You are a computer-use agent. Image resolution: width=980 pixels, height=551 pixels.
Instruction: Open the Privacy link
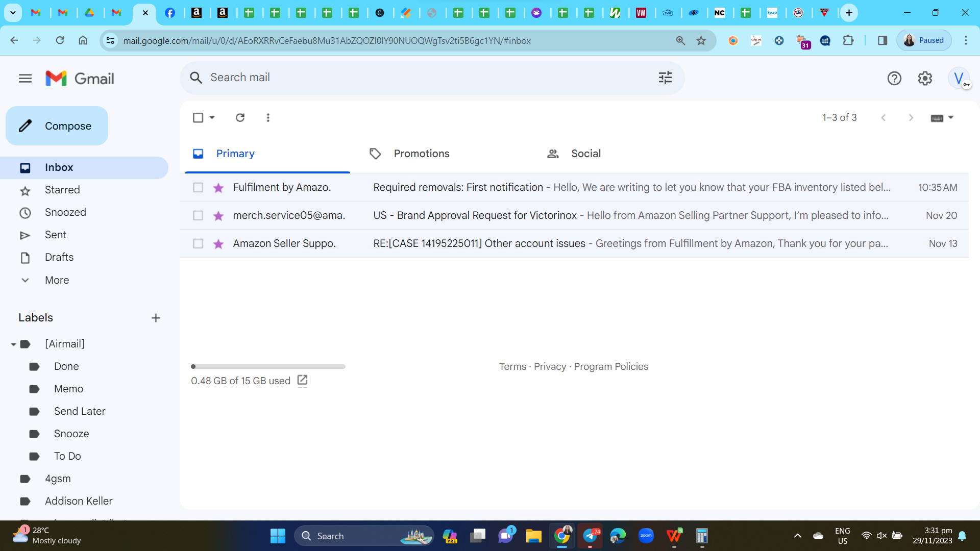tap(550, 367)
